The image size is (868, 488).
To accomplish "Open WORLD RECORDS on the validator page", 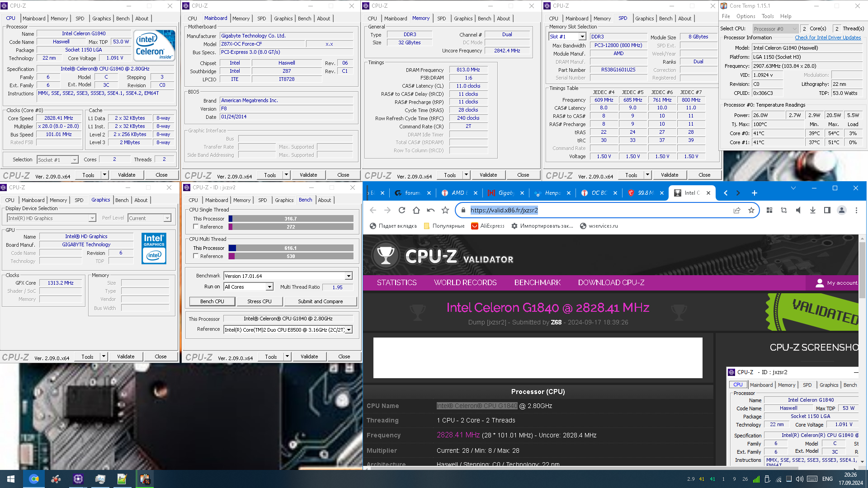I will (465, 283).
